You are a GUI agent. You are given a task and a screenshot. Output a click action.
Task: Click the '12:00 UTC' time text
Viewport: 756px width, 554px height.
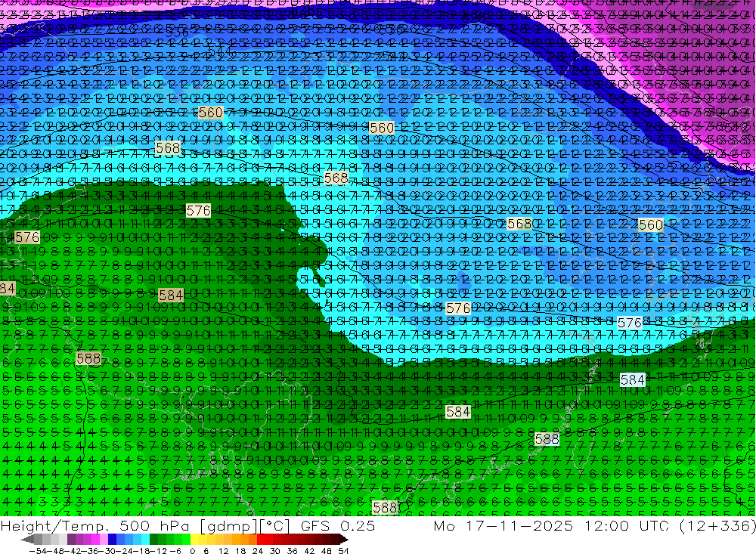coord(627,525)
